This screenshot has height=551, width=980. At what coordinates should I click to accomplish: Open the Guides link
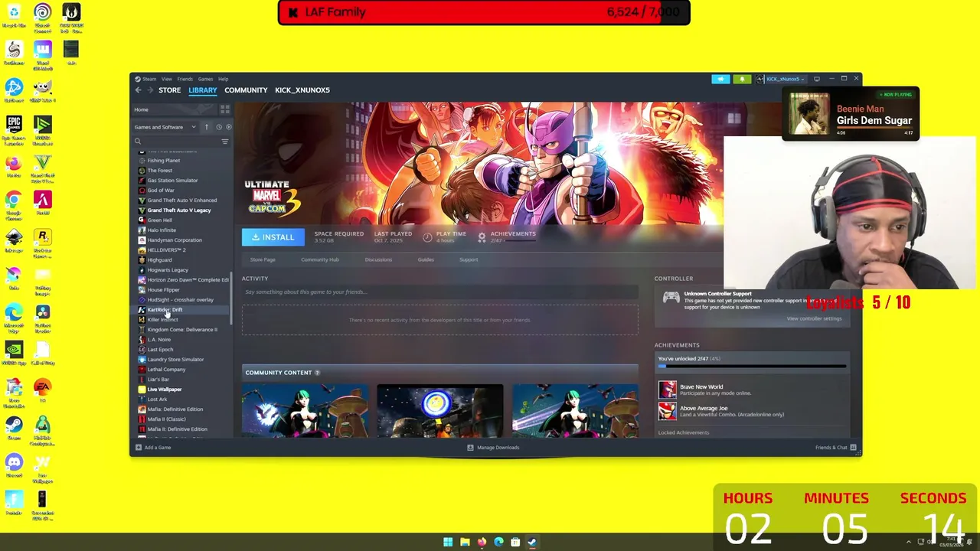coord(426,259)
